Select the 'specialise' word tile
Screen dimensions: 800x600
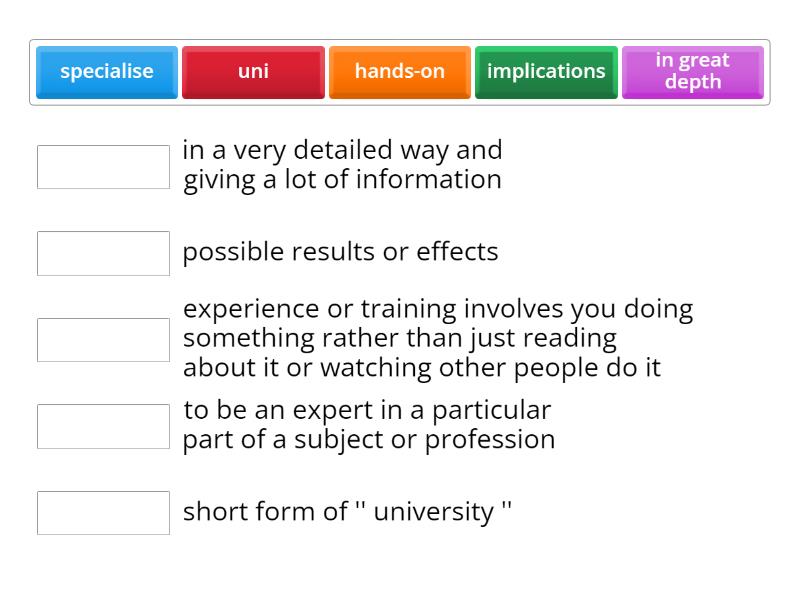click(x=107, y=71)
